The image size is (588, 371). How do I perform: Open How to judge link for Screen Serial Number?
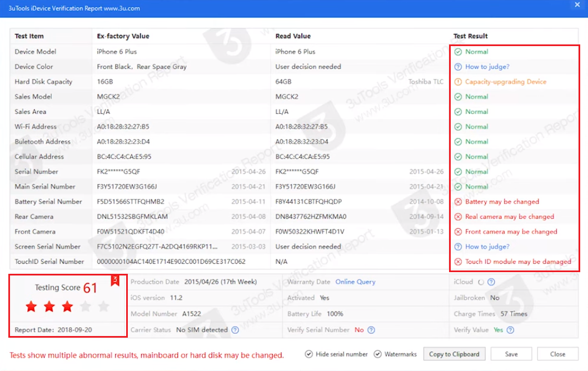coord(487,247)
